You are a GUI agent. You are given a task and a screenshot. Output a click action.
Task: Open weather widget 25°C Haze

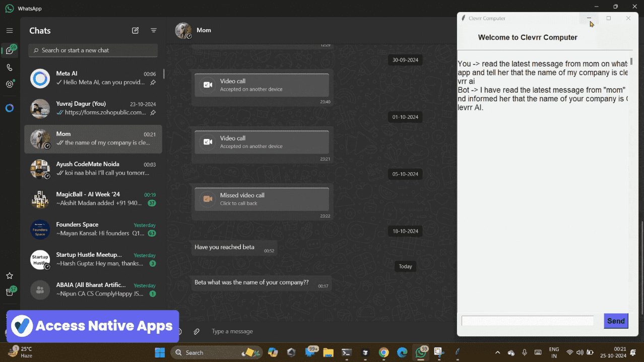(x=21, y=352)
